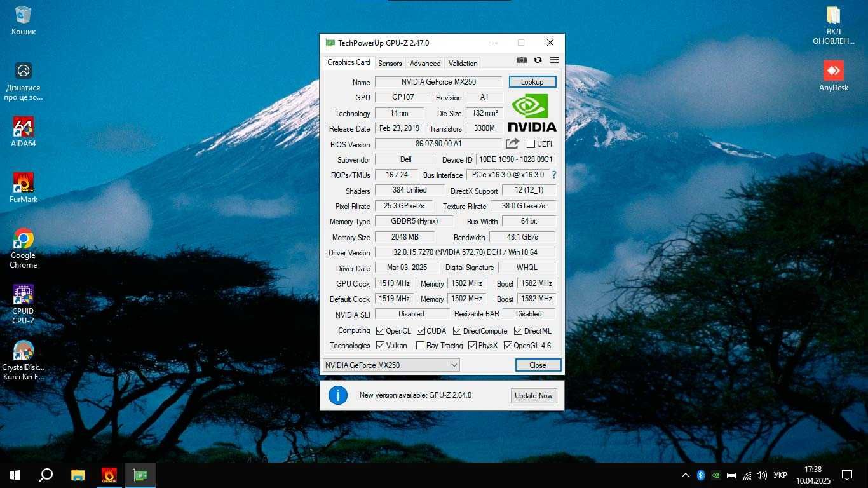Image resolution: width=868 pixels, height=488 pixels.
Task: Click the Driver Version field
Action: 465,252
